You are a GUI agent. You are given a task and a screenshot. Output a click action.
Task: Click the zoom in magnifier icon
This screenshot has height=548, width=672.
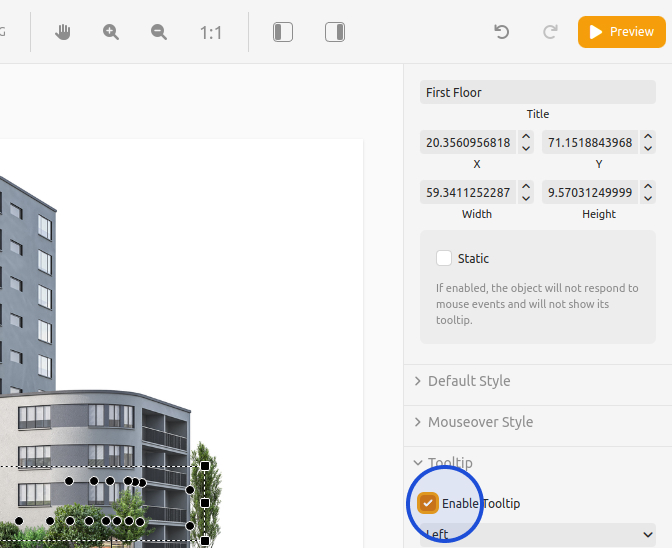111,32
